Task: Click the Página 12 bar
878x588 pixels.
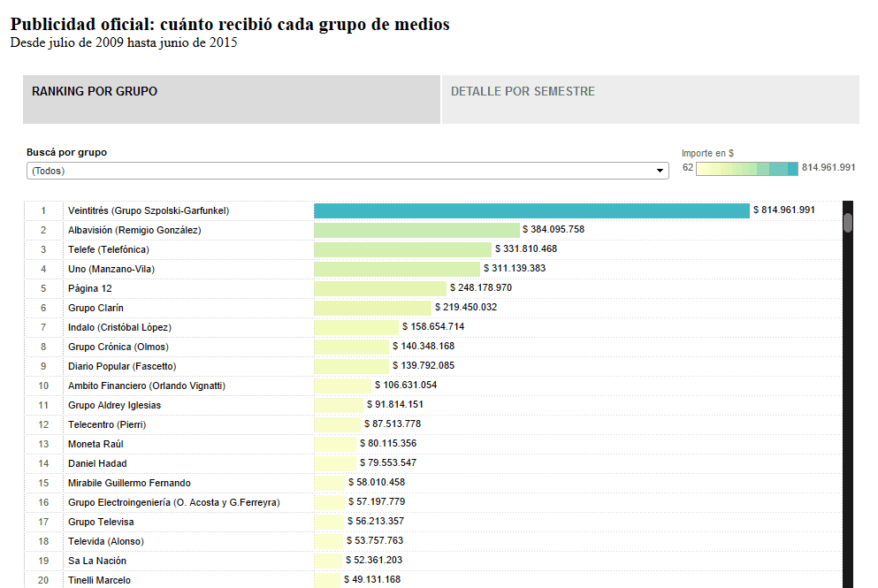Action: (380, 288)
